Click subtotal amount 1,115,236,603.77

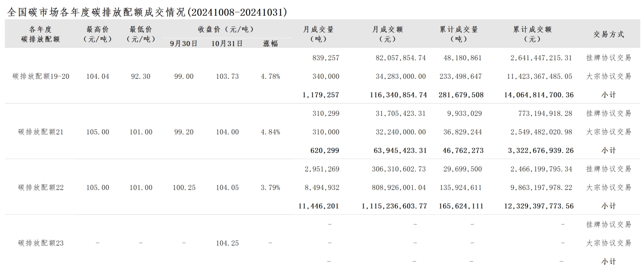click(394, 206)
